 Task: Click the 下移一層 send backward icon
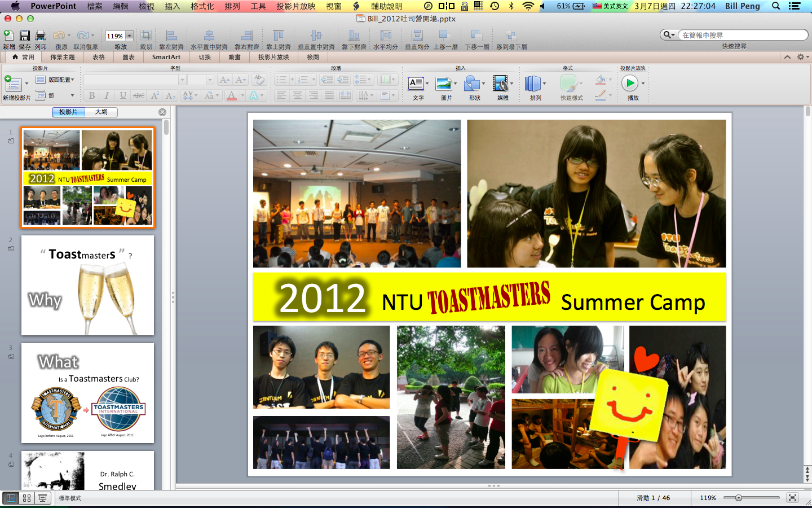477,36
